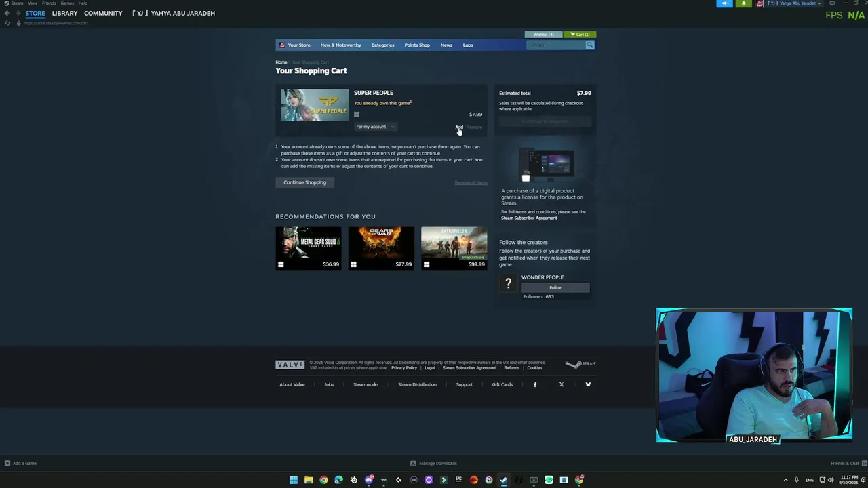
Task: Open the Privacy Policy footer link
Action: point(404,368)
